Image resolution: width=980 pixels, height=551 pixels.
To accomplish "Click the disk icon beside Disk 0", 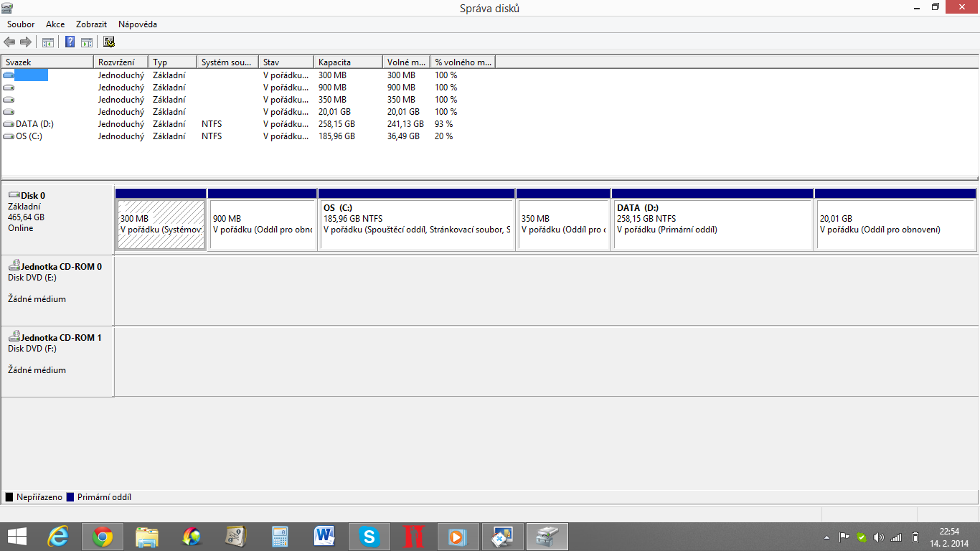I will pos(14,194).
